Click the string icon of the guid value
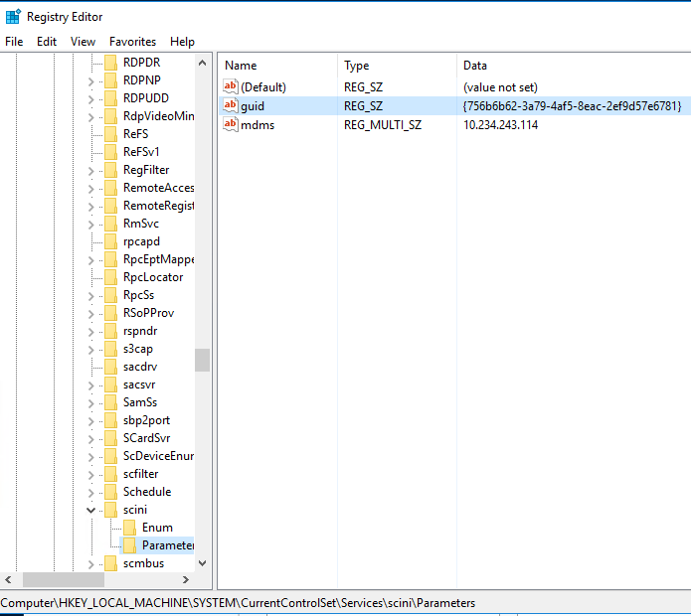 point(231,105)
